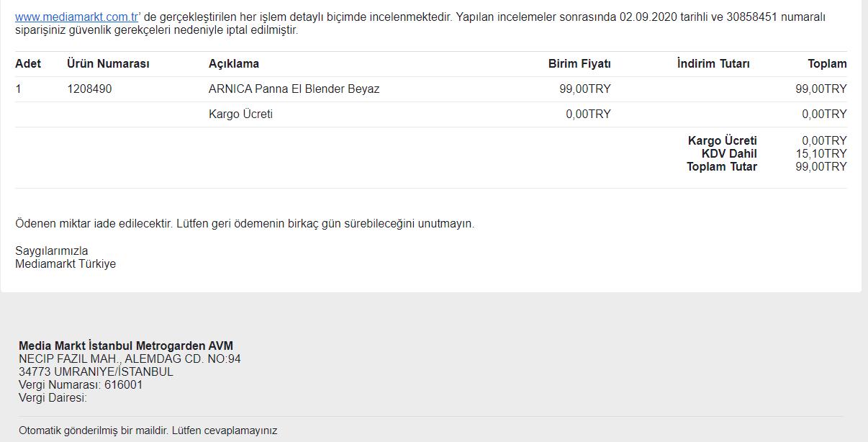Select the Mediamarkt Türkiye signature
The image size is (868, 442).
coord(65,264)
